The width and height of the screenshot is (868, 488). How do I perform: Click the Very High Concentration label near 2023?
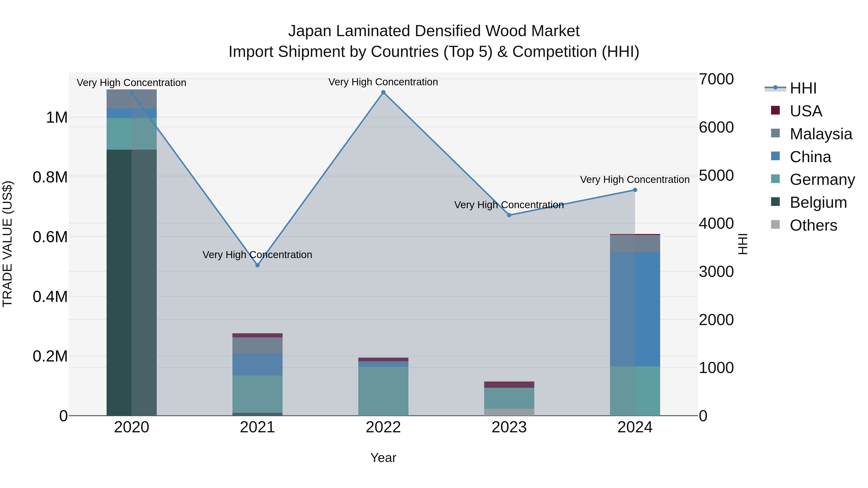(x=509, y=205)
